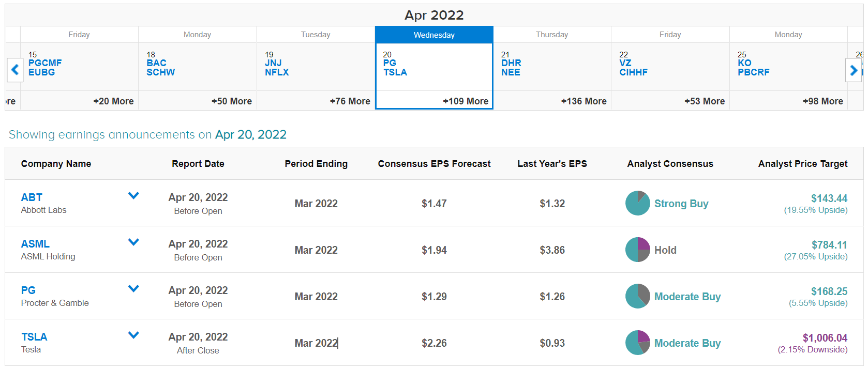Click ABT Strong Buy consensus label
The height and width of the screenshot is (370, 868).
(681, 204)
